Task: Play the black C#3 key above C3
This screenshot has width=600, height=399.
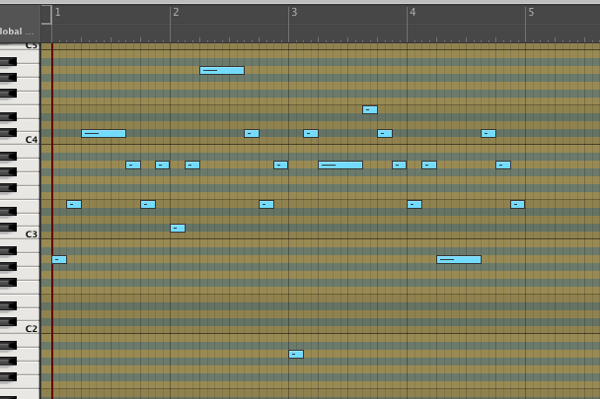Action: 8,227
